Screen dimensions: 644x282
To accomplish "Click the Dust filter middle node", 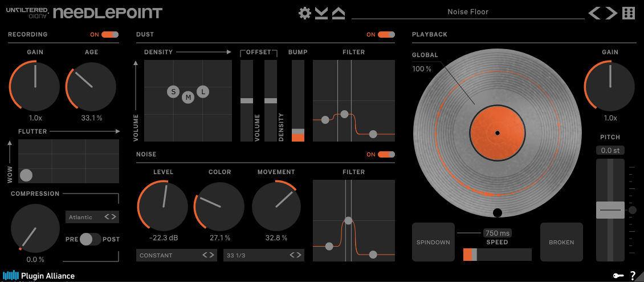I will [x=345, y=114].
